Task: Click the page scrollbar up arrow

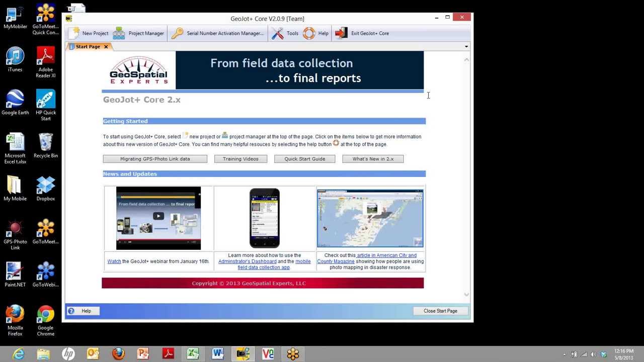Action: (466, 59)
